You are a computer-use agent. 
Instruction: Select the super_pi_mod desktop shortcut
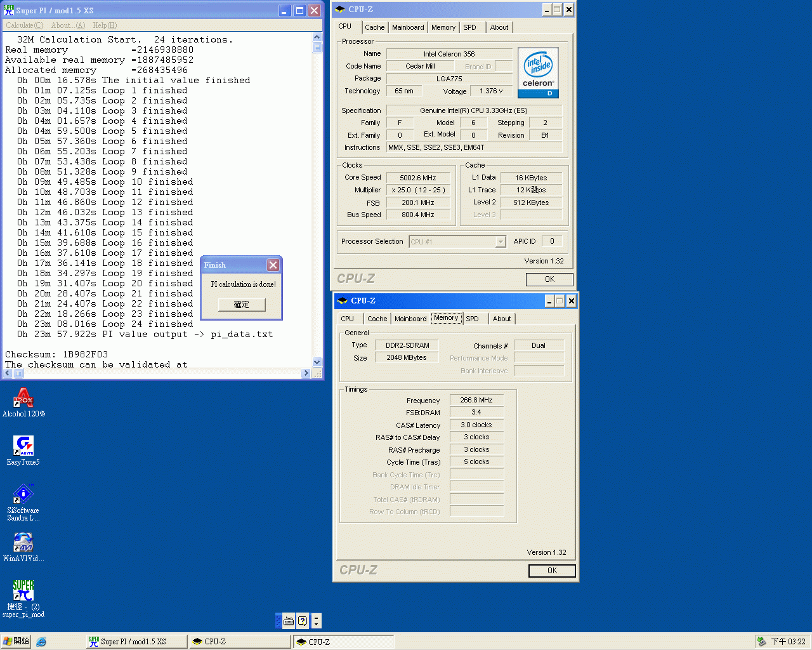tap(23, 598)
